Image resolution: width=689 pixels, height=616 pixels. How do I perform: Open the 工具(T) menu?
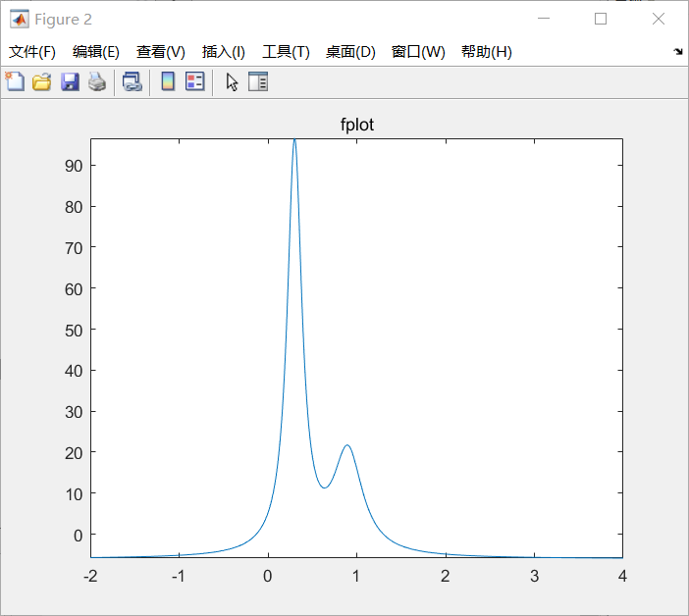[286, 52]
